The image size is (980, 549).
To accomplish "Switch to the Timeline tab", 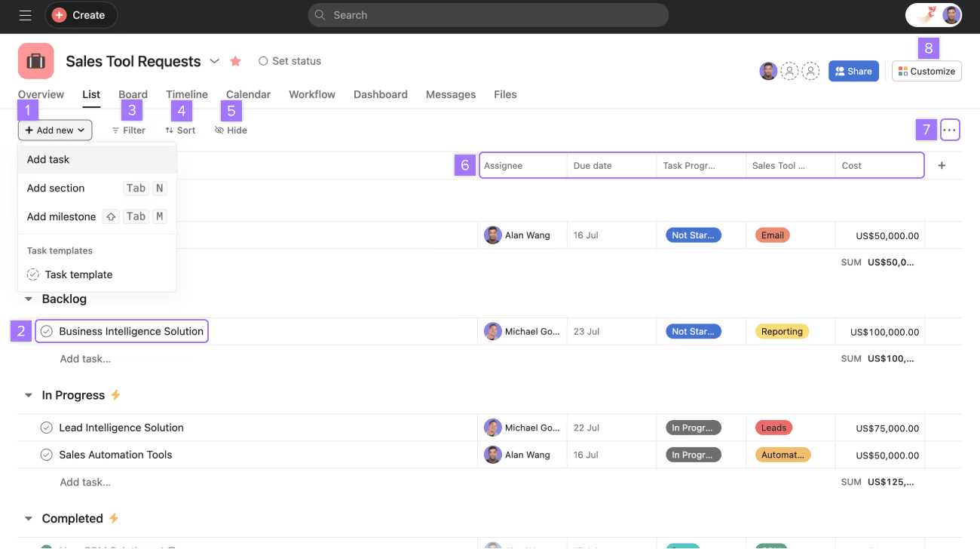I will [187, 94].
